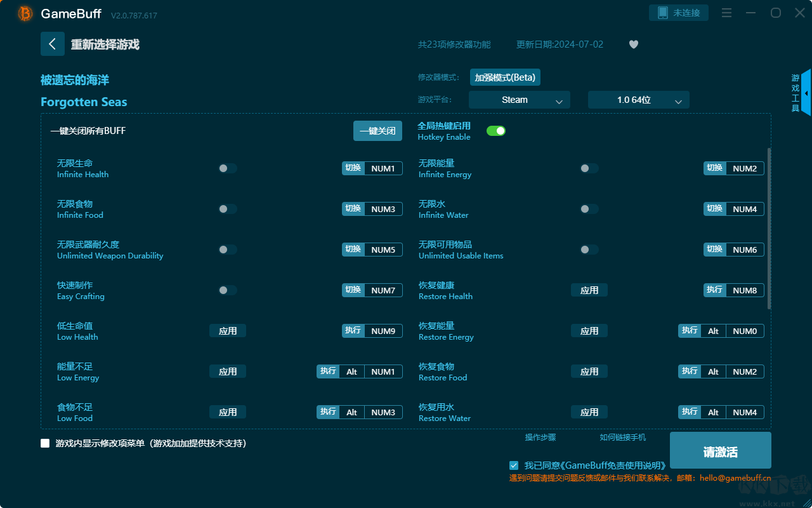Click the GameBuff logo icon

click(25, 13)
